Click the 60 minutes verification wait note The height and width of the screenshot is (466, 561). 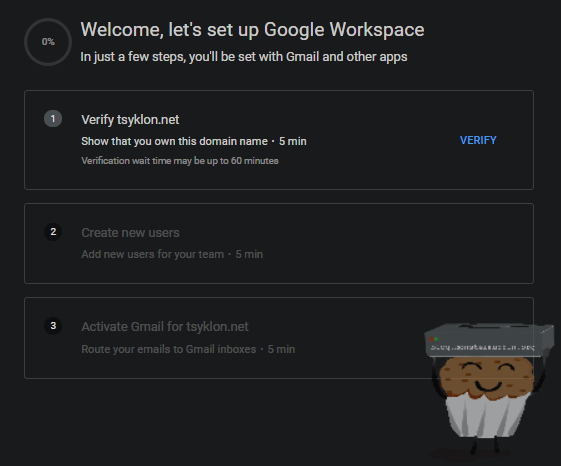(x=180, y=161)
